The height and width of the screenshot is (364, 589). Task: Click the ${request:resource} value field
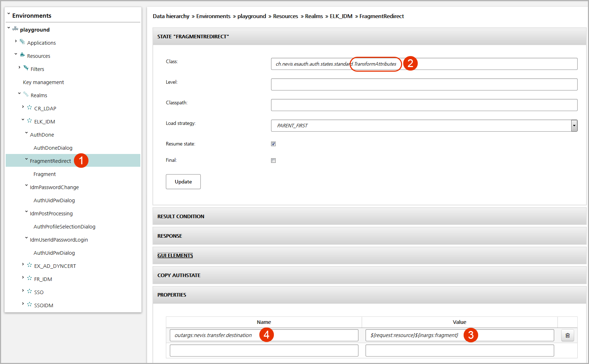[460, 335]
